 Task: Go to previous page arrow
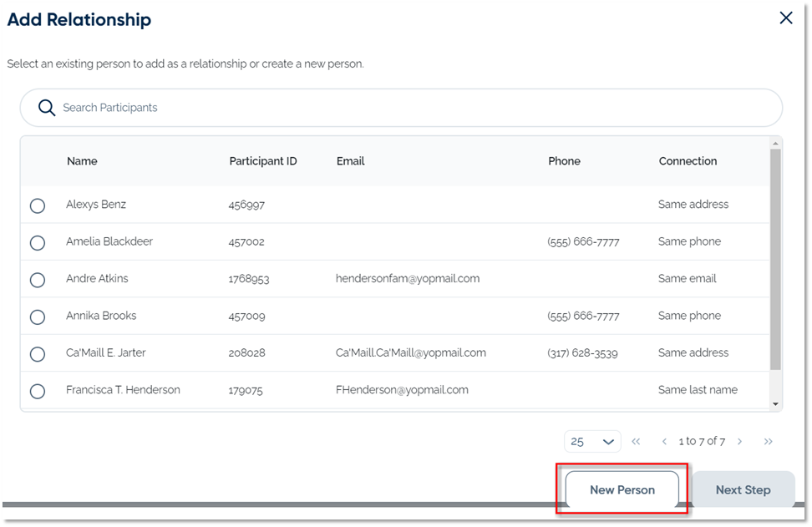[664, 442]
